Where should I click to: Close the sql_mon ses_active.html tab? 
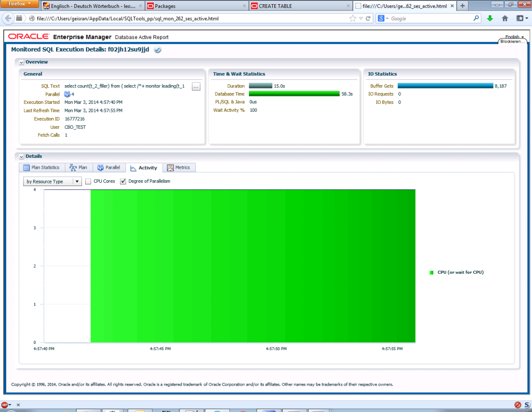(452, 6)
